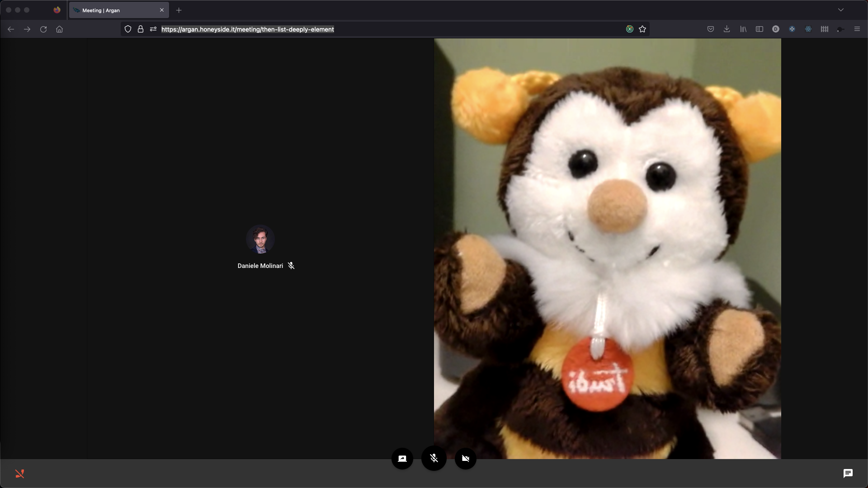Open the React DevTools extension
The width and height of the screenshot is (868, 488).
click(808, 29)
